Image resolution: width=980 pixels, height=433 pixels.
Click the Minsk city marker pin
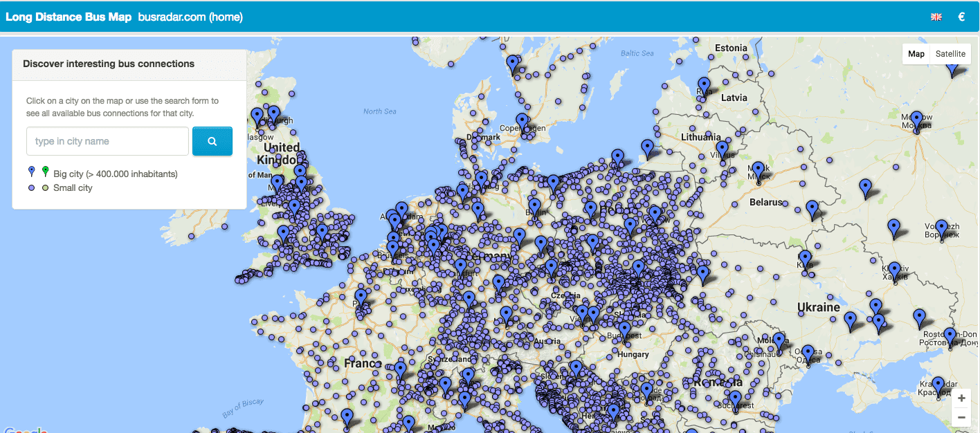tap(759, 171)
